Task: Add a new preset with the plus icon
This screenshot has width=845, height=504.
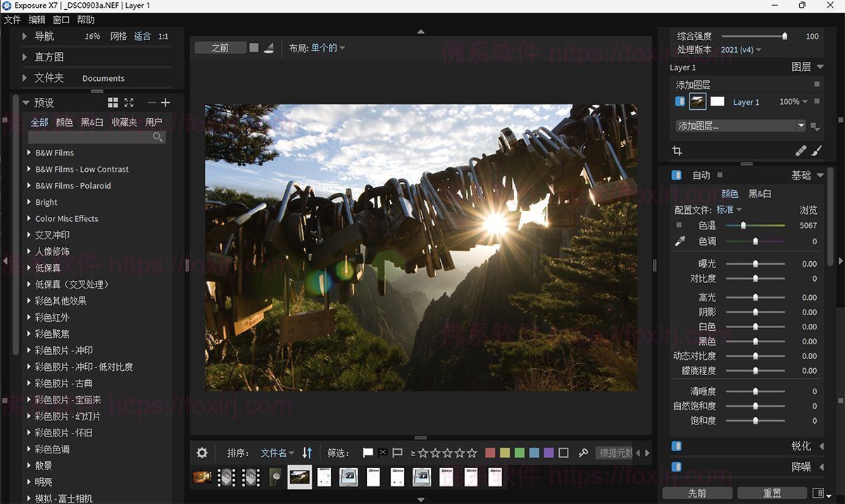Action: 165,102
